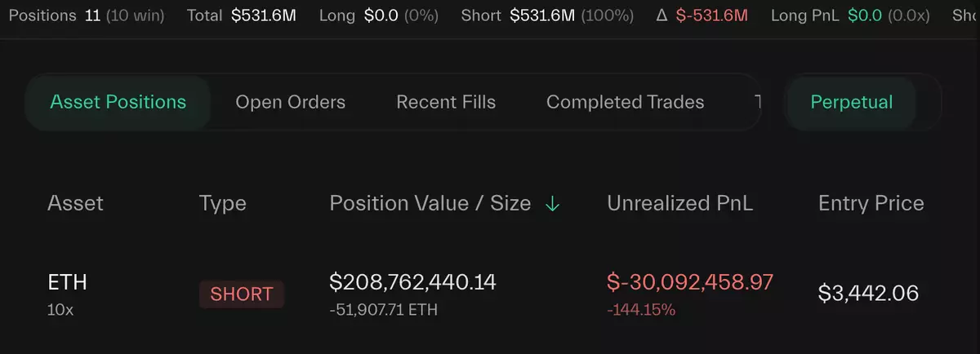Click the Short $531.6M summary stat
This screenshot has width=980, height=354.
click(x=546, y=15)
